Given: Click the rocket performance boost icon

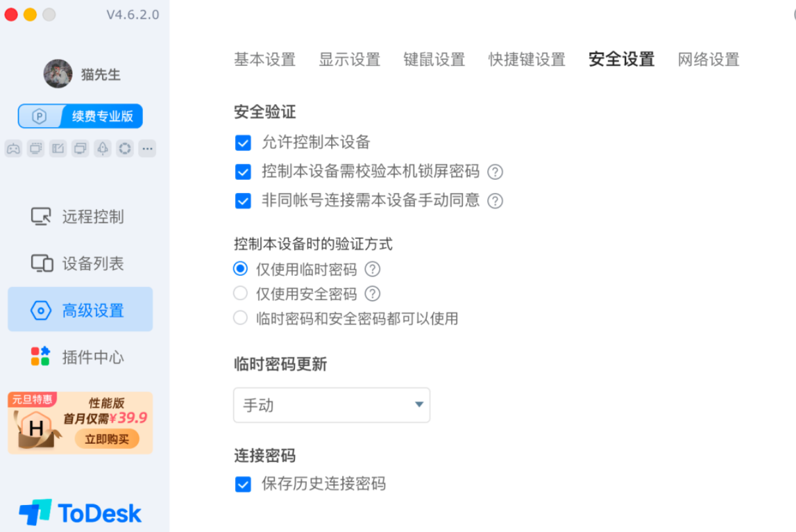Looking at the screenshot, I should click(102, 148).
